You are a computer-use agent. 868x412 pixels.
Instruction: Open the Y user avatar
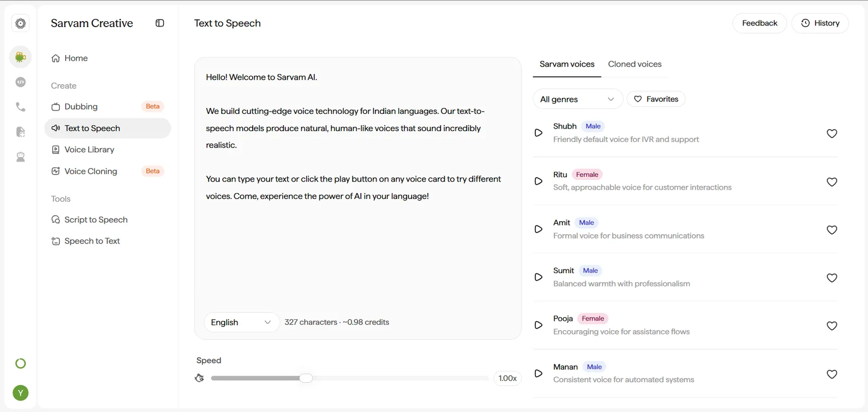pyautogui.click(x=21, y=393)
